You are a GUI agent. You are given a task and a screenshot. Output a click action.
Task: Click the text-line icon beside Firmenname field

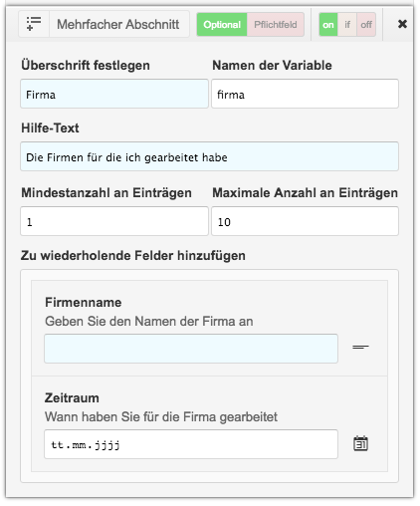tap(360, 347)
